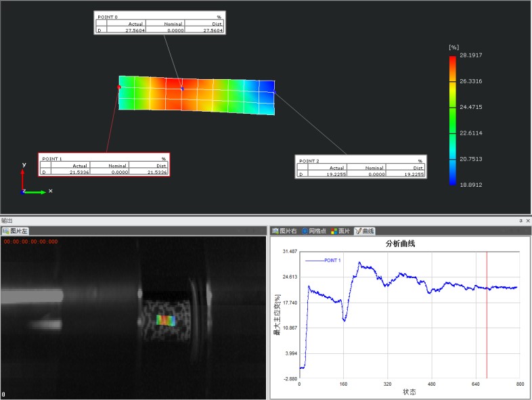This screenshot has height=400, width=532.
Task: Click the POINT 2 marker at map right edge
Action: pyautogui.click(x=274, y=92)
